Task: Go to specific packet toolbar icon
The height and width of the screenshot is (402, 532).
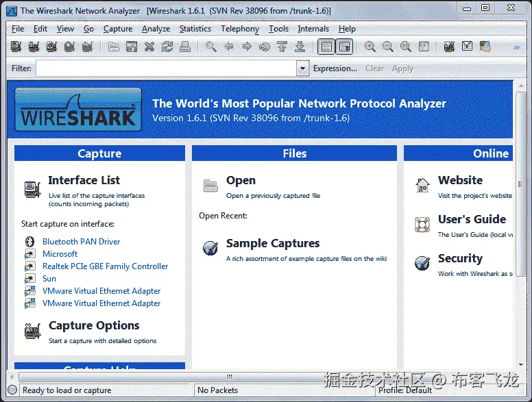Action: point(265,47)
